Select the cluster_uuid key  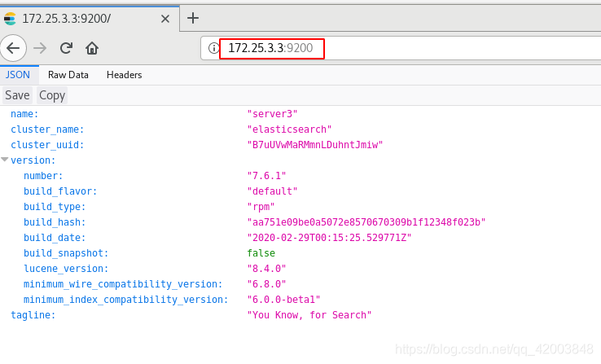click(47, 145)
